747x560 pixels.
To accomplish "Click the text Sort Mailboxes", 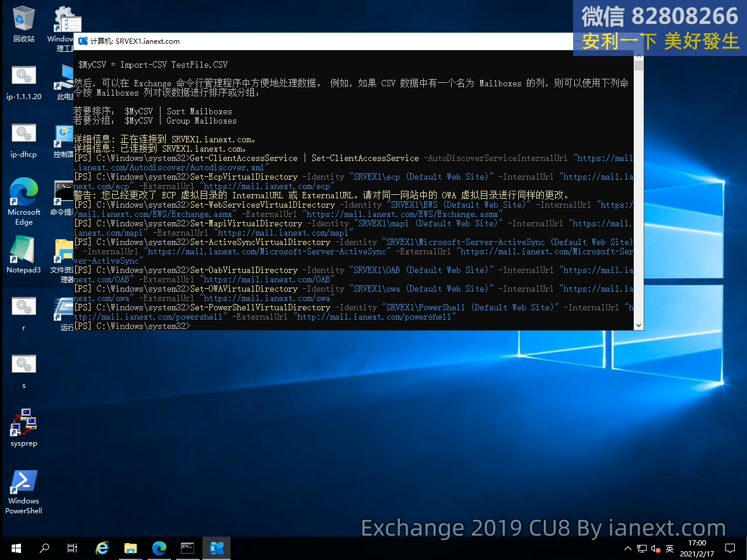I will [200, 111].
